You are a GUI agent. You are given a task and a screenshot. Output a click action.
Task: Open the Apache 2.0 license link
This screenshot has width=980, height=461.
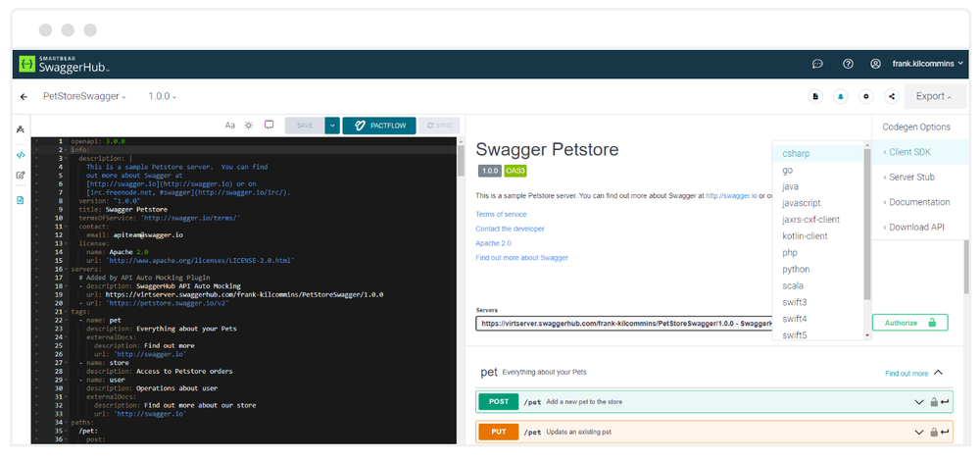click(x=493, y=243)
